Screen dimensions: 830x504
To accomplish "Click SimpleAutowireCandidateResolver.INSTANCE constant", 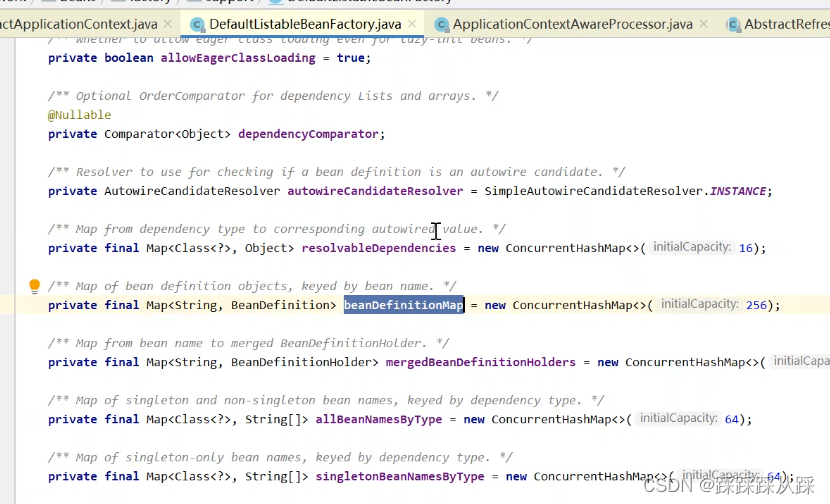I will point(625,191).
